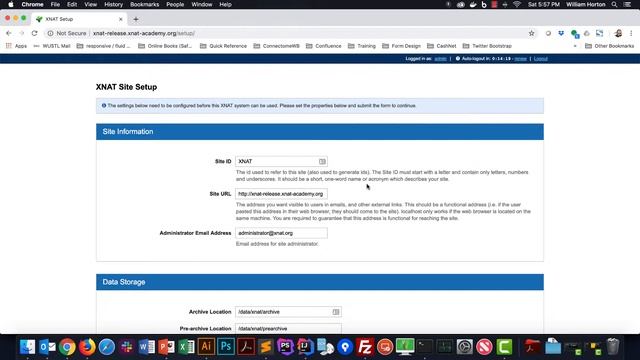Open Chrome's three-dot menu
The width and height of the screenshot is (640, 360).
click(x=631, y=33)
